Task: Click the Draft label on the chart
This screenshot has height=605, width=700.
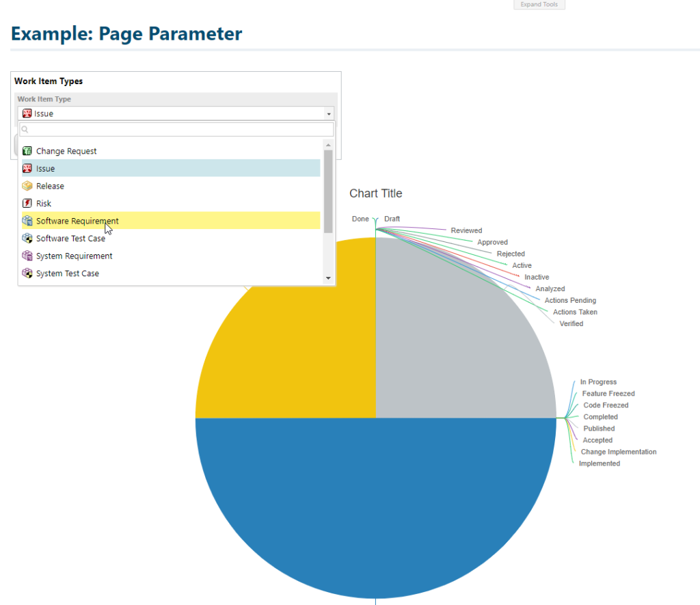Action: click(x=392, y=219)
